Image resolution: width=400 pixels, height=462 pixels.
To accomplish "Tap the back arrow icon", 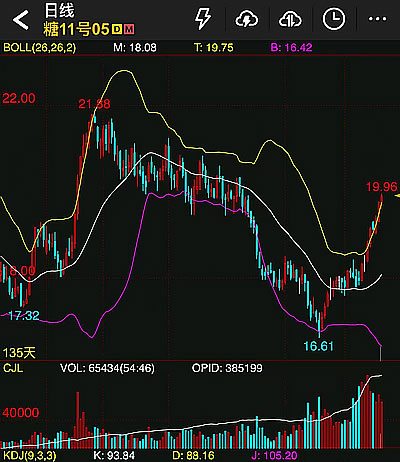I will 21,20.
